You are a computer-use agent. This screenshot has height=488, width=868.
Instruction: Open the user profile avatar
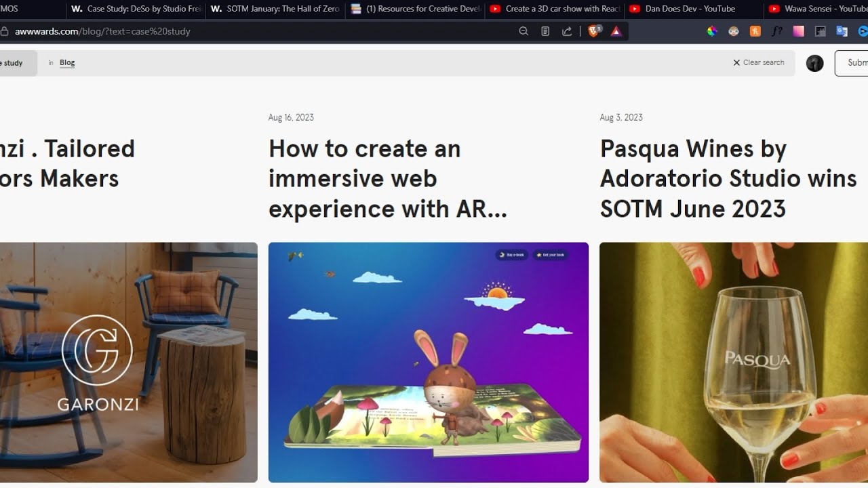tap(814, 63)
